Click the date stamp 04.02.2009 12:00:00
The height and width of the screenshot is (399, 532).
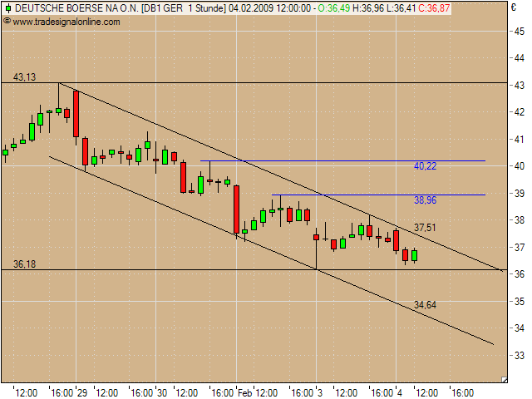[x=269, y=8]
